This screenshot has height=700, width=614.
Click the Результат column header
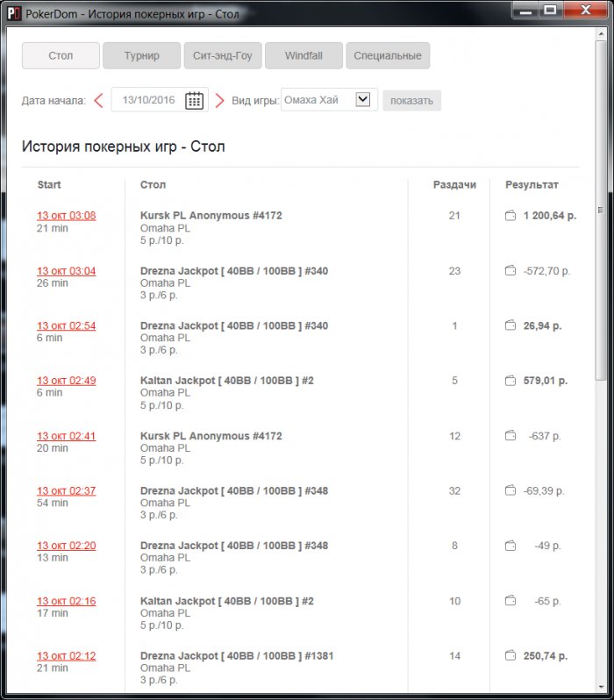[532, 185]
